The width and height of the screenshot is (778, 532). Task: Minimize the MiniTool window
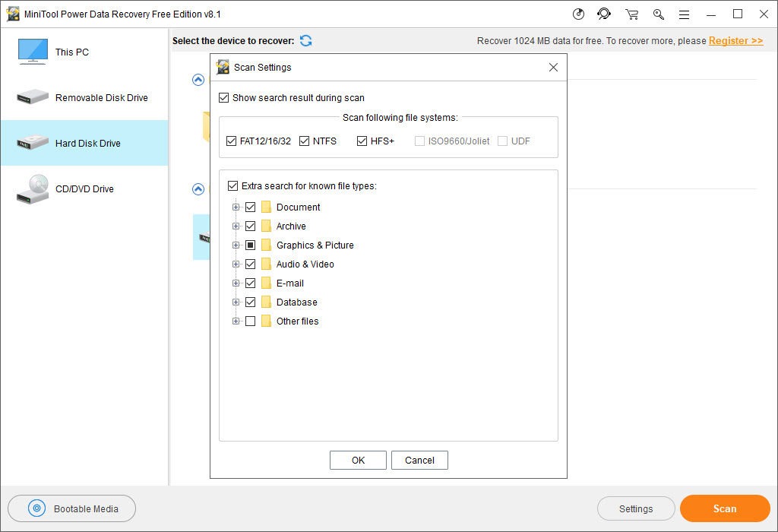(x=711, y=14)
